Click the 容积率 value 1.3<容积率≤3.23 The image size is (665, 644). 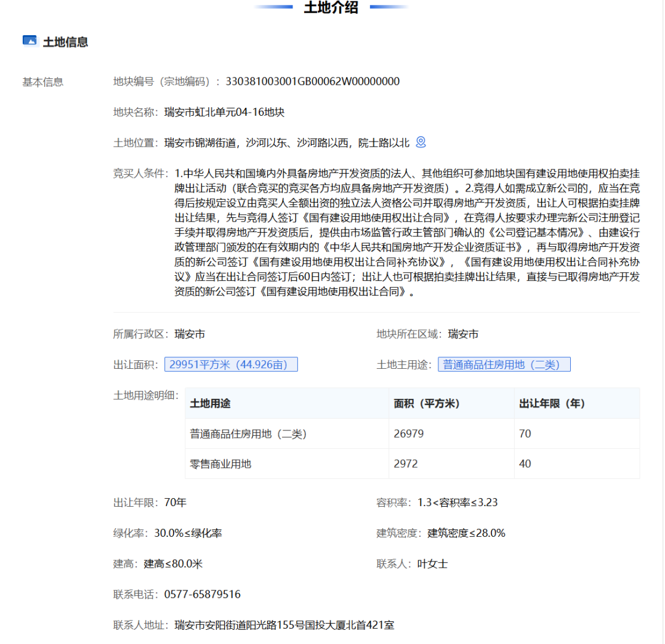(457, 502)
